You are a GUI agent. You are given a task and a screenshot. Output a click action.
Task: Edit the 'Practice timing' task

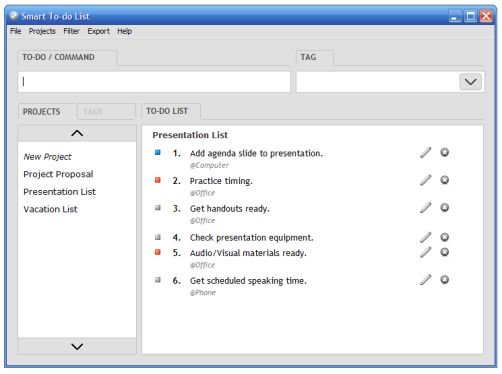425,180
